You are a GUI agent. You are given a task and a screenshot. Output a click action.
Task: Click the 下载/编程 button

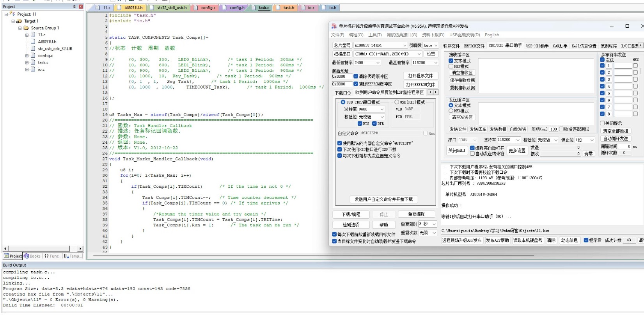pos(351,214)
